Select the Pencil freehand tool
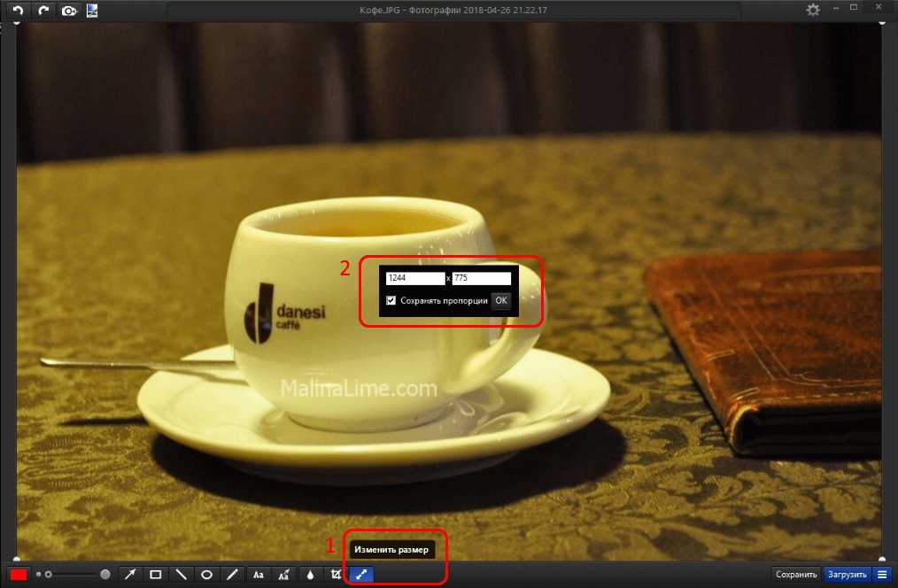 point(233,575)
